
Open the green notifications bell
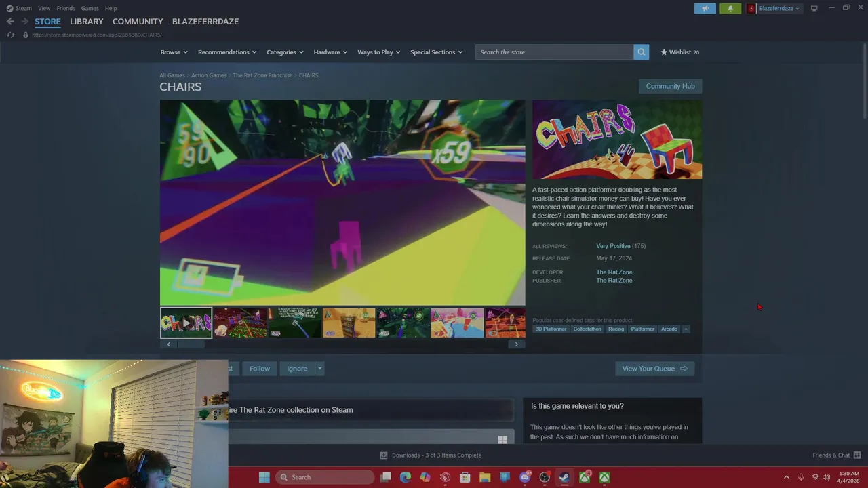pyautogui.click(x=730, y=8)
